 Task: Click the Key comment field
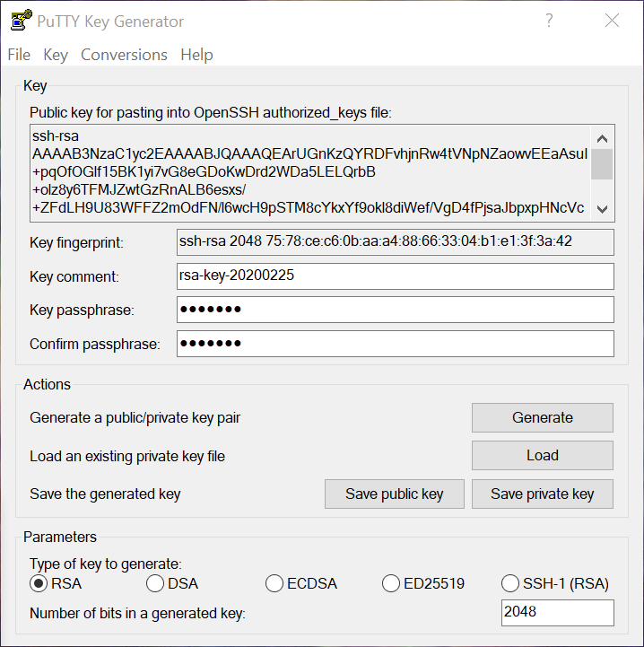pyautogui.click(x=396, y=276)
